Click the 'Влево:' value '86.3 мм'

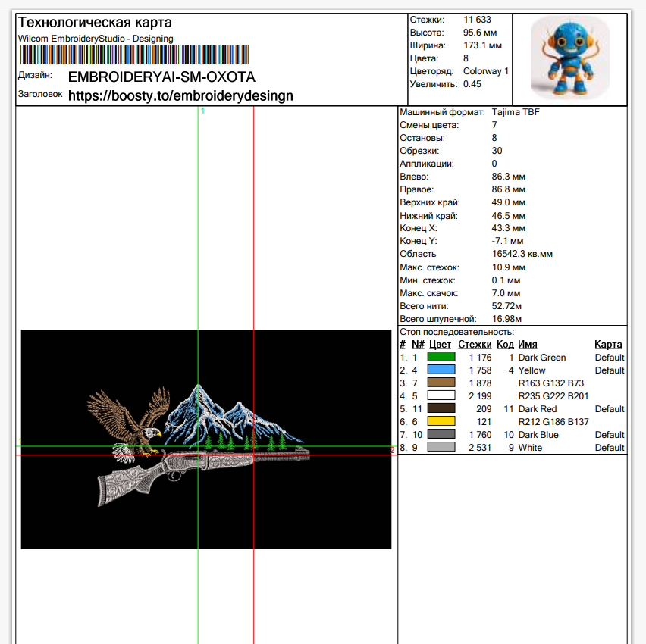coord(509,177)
